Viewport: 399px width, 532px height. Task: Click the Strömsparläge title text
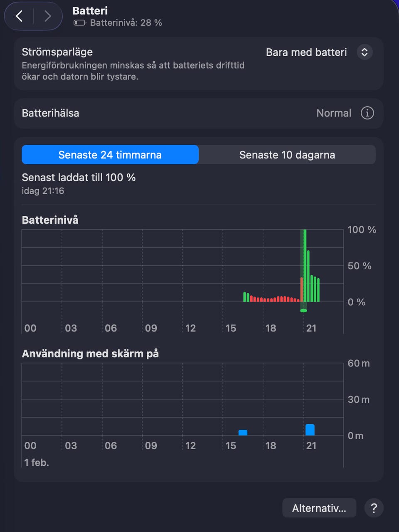57,52
